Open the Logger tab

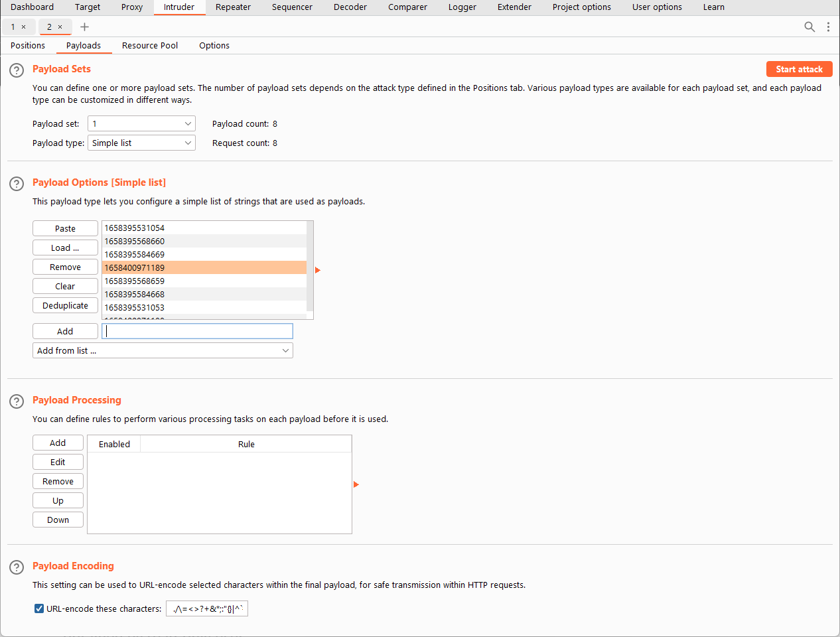click(462, 7)
